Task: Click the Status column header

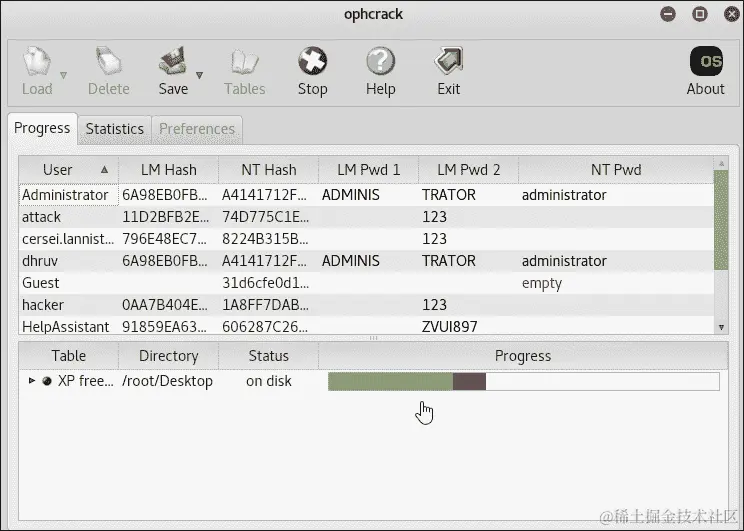Action: point(269,356)
